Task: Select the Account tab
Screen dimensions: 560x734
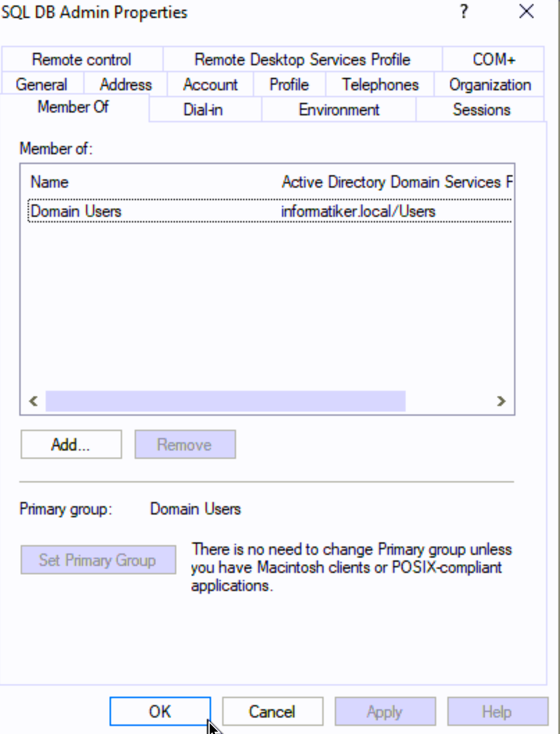Action: pyautogui.click(x=210, y=84)
